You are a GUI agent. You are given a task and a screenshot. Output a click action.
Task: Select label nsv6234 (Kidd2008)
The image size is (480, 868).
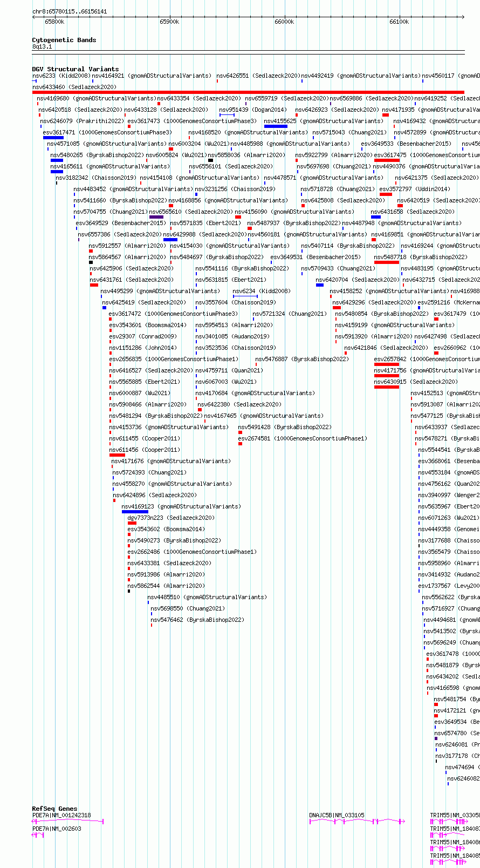(262, 291)
